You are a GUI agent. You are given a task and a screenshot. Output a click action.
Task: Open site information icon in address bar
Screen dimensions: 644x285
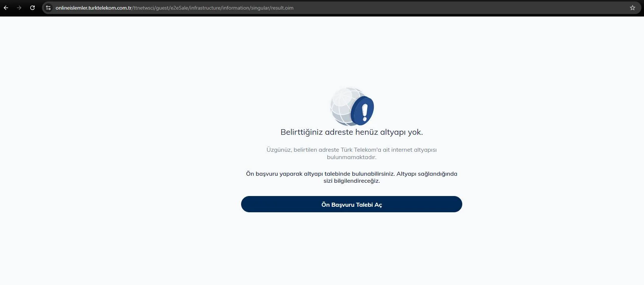(x=48, y=8)
